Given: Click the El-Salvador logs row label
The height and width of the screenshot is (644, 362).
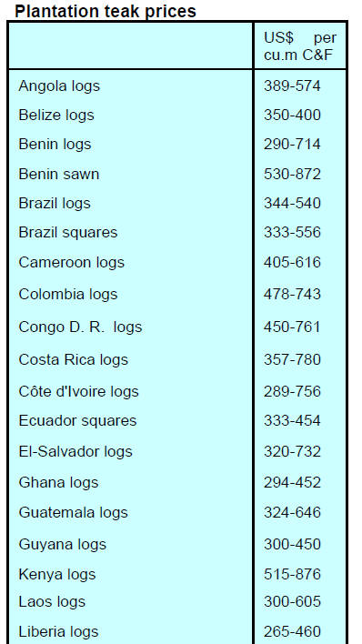Looking at the screenshot, I should click(x=75, y=452).
